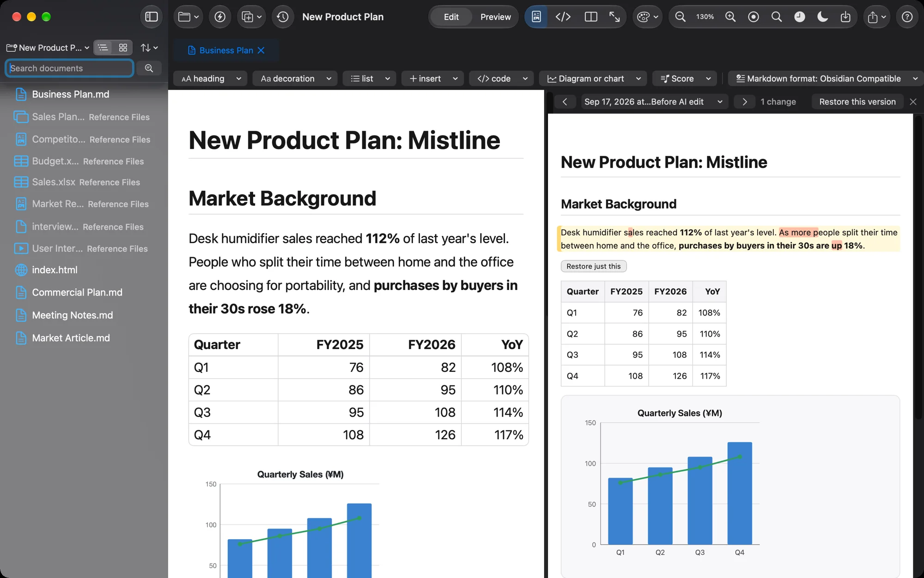The width and height of the screenshot is (924, 578).
Task: Click Restore this version button
Action: click(x=857, y=102)
